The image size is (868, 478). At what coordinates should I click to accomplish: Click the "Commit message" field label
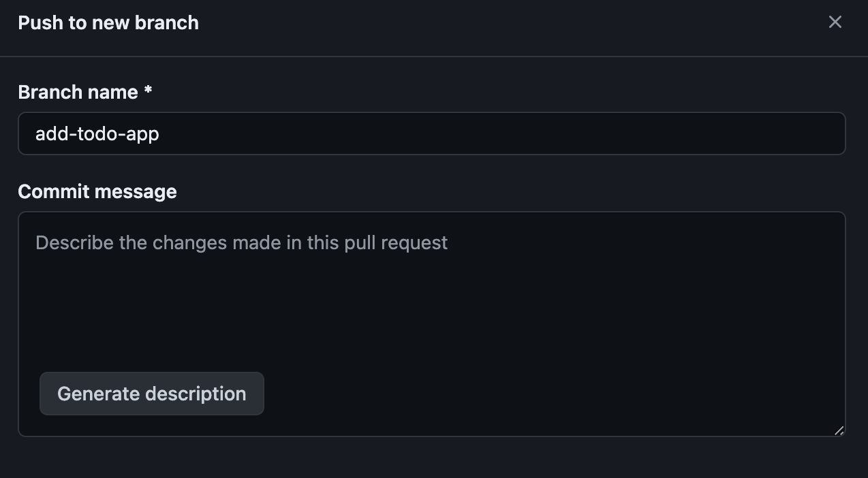[x=97, y=191]
